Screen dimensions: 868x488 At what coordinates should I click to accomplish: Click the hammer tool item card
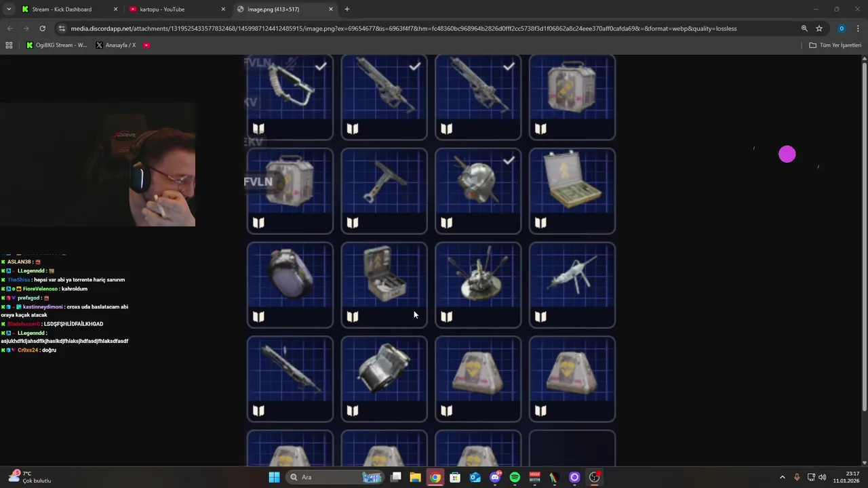384,191
